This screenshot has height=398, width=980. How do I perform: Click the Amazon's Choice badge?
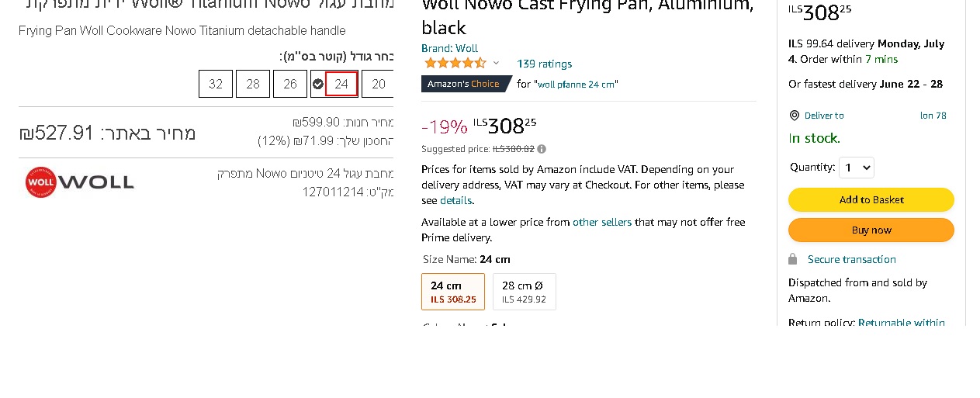click(x=466, y=84)
